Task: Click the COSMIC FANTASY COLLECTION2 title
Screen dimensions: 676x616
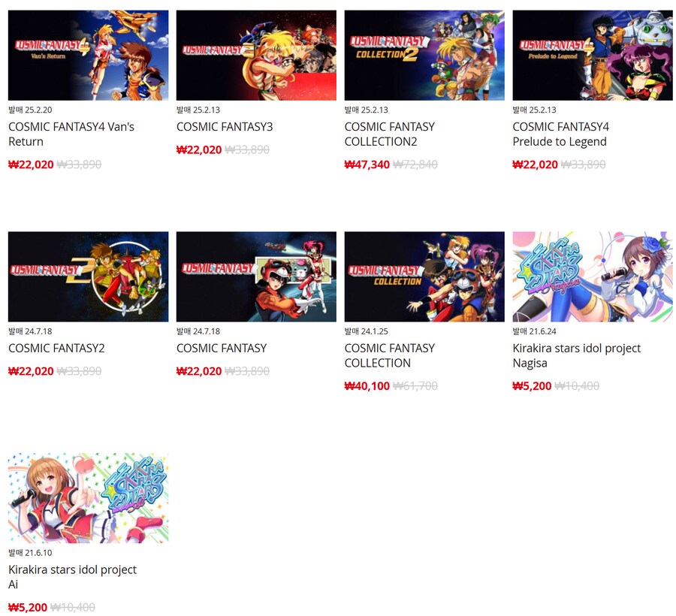Action: (390, 134)
